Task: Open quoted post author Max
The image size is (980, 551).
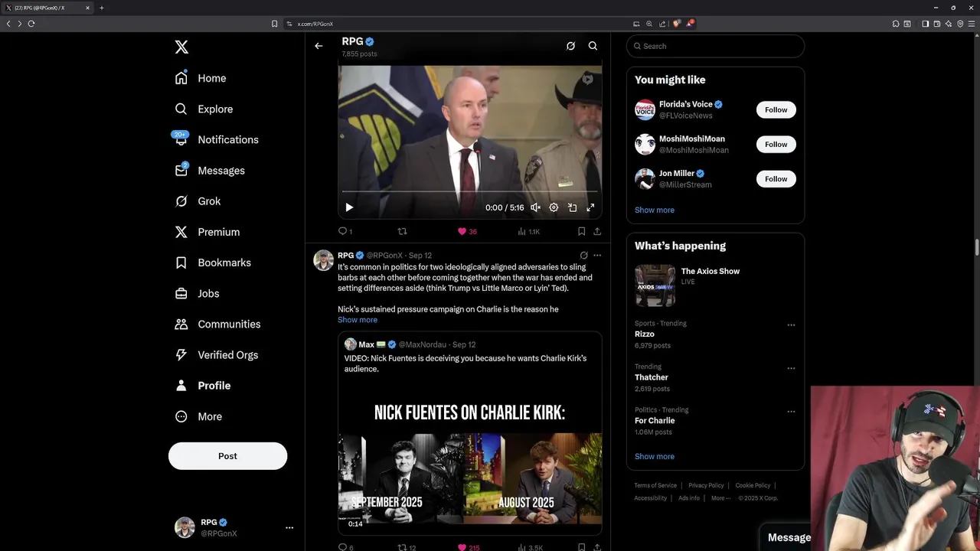Action: 367,344
